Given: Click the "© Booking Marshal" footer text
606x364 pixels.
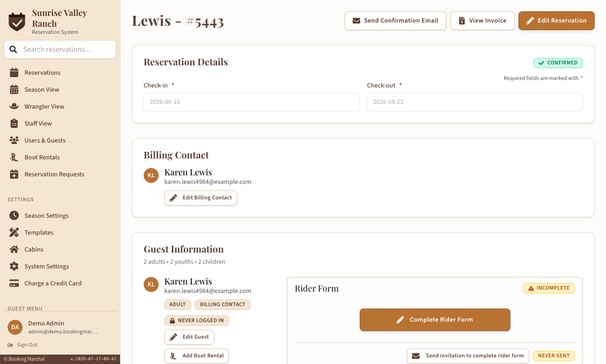Looking at the screenshot, I should tap(24, 359).
